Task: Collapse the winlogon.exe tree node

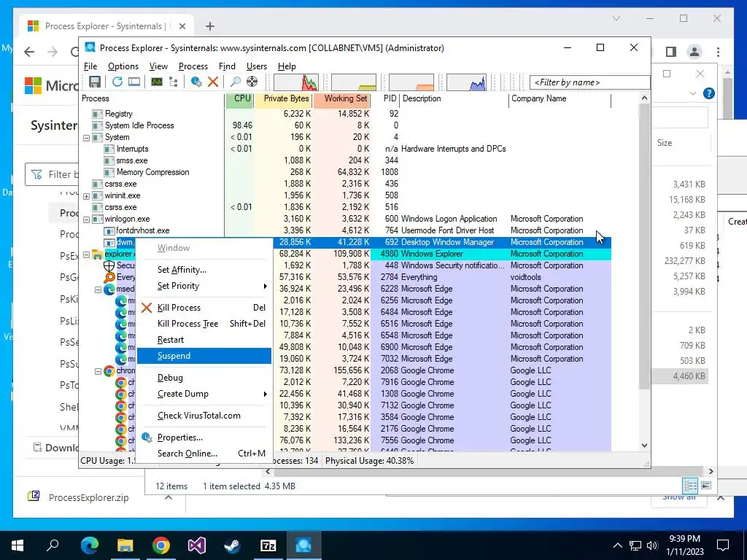Action: tap(86, 219)
